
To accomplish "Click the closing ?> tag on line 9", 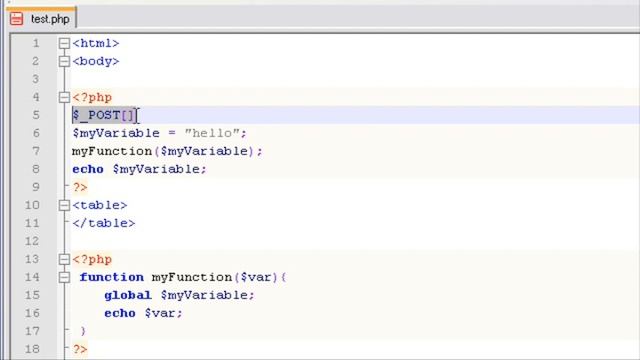I will pos(80,187).
